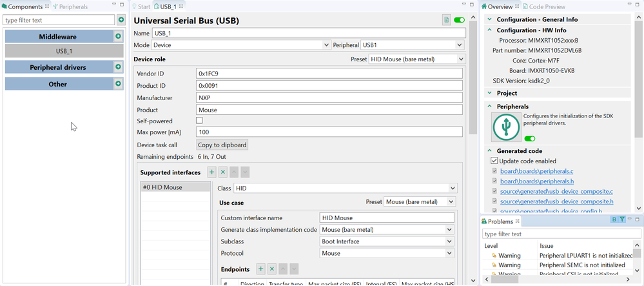The width and height of the screenshot is (644, 286).
Task: Switch to the Start tab
Action: point(141,6)
